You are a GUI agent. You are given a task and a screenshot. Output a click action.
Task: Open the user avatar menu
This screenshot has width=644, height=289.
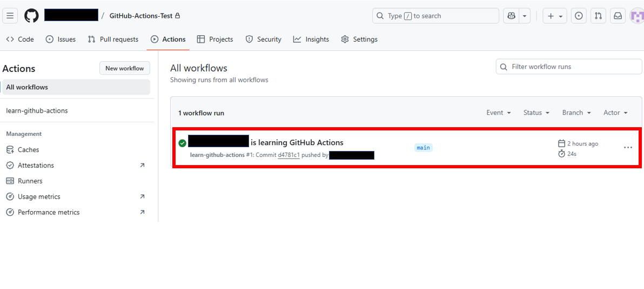(x=637, y=16)
